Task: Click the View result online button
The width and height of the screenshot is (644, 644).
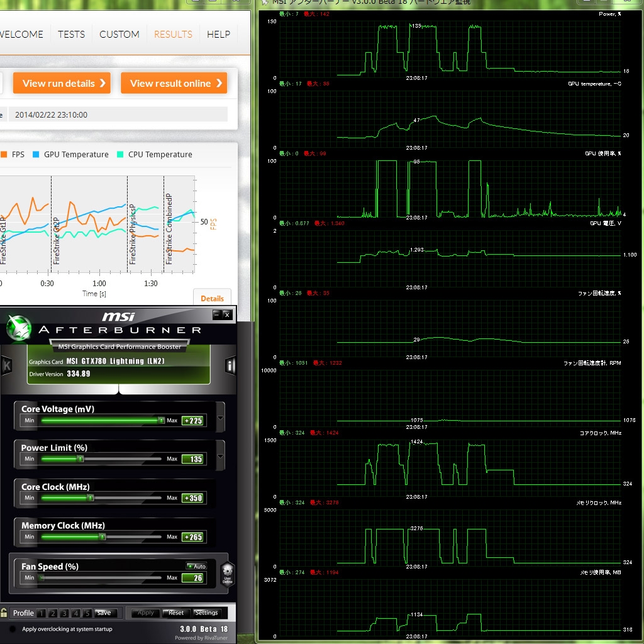Action: 174,84
